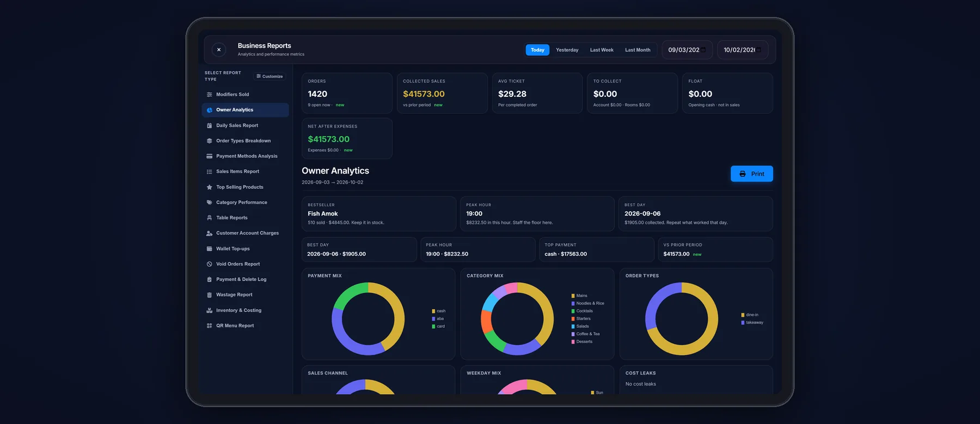Viewport: 980px width, 424px height.
Task: Click the date range 2026-09-03 → 2026-10-02
Action: 333,182
